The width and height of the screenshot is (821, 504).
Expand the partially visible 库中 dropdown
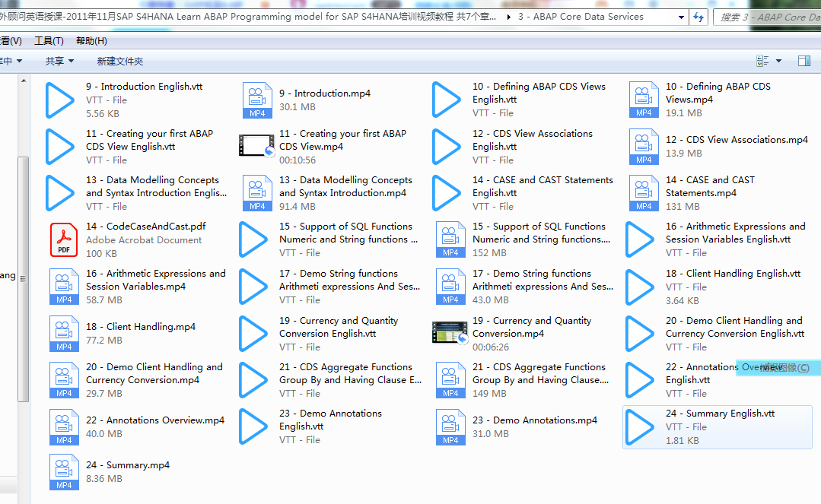click(x=11, y=62)
